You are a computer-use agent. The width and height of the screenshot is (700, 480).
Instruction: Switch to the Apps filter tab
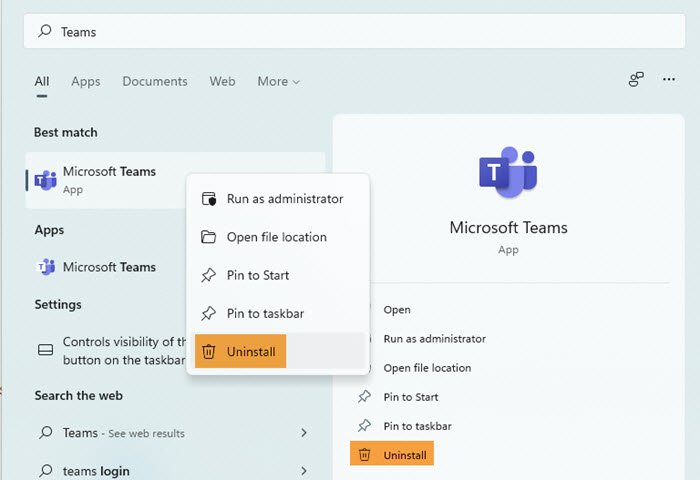point(86,81)
